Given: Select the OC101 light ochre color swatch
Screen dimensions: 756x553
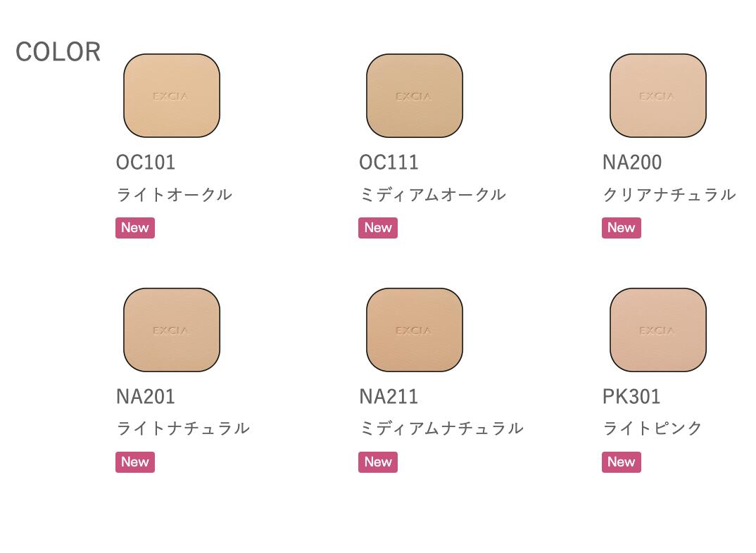Looking at the screenshot, I should pos(172,96).
